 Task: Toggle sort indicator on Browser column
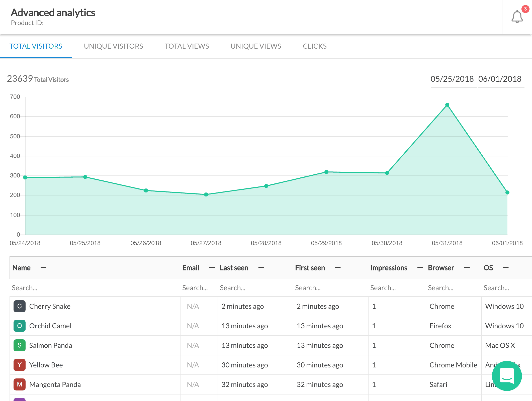467,268
